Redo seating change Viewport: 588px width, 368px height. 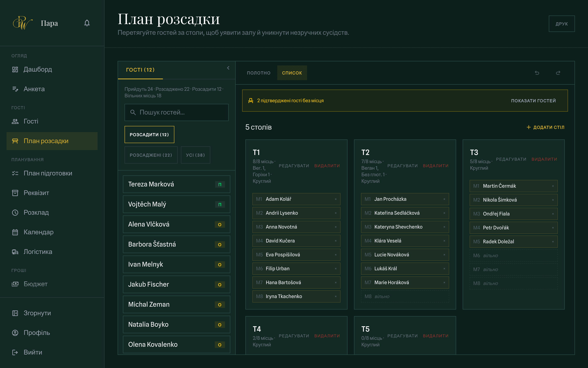[558, 73]
